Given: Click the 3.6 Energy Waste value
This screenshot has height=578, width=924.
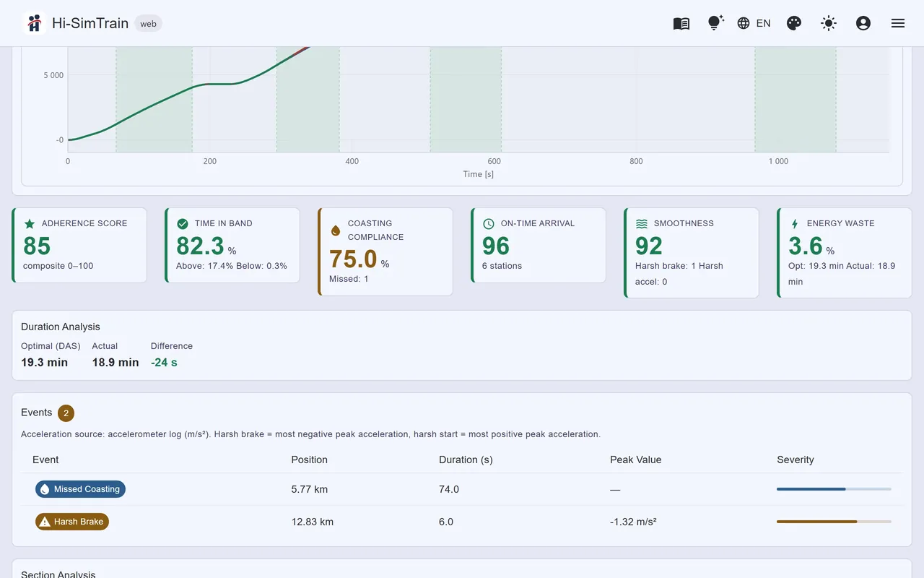Looking at the screenshot, I should (804, 246).
